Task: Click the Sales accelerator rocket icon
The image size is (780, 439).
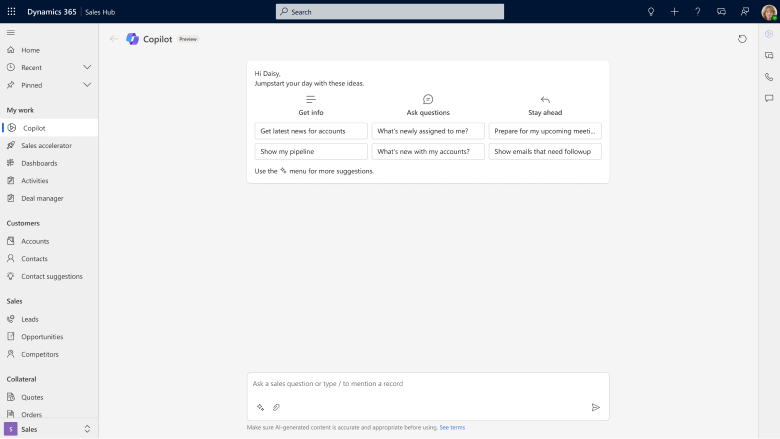Action: point(11,145)
